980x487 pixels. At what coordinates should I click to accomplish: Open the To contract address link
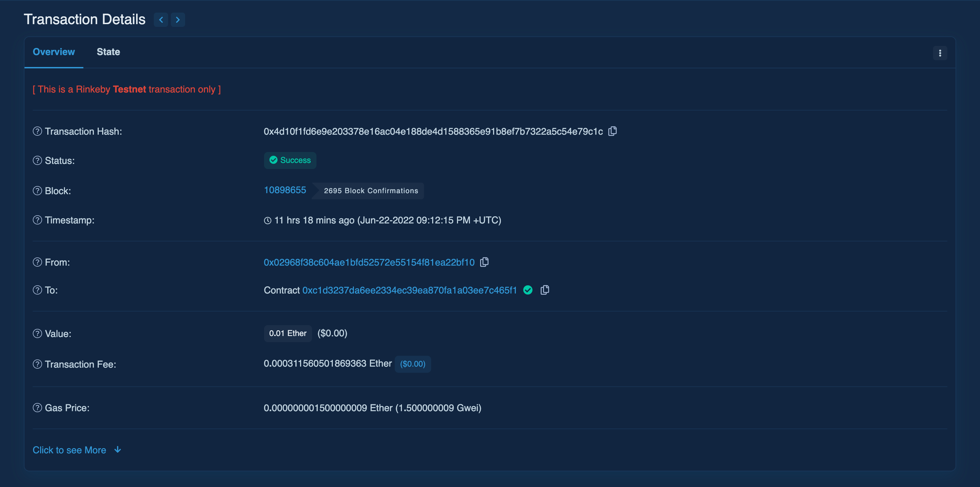point(409,290)
